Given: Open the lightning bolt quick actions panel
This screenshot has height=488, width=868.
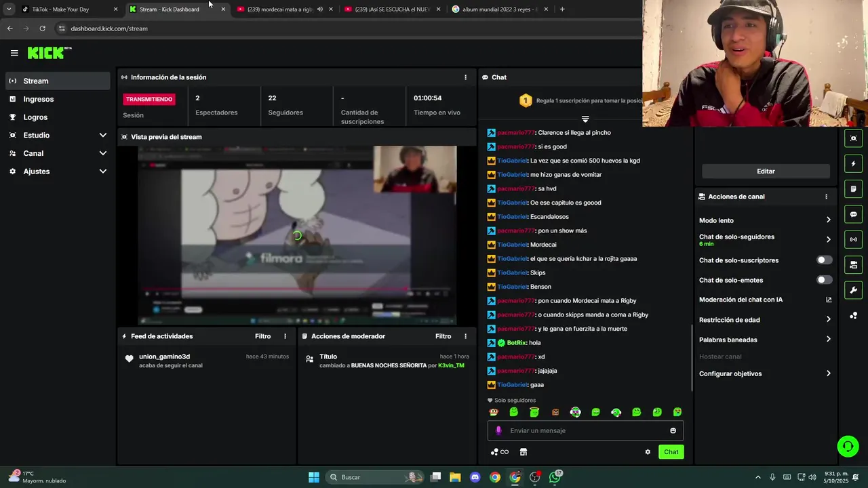Looking at the screenshot, I should pyautogui.click(x=853, y=163).
